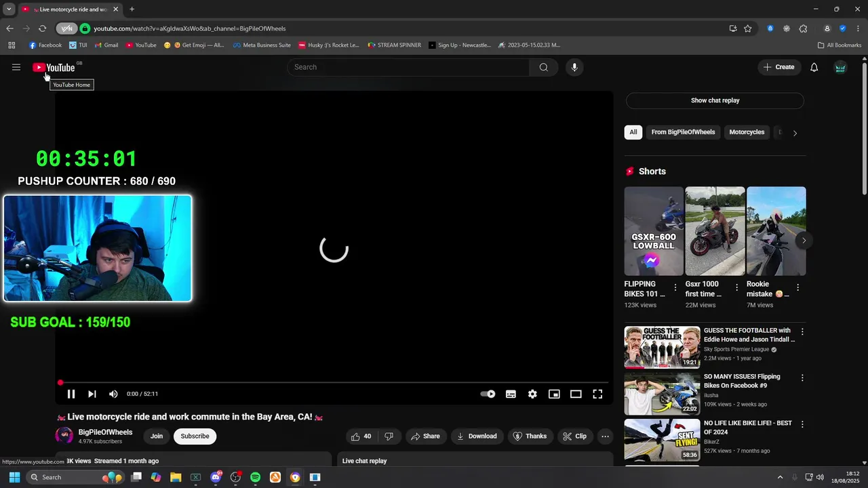Subscribe to BigPileOfWheels
The height and width of the screenshot is (488, 868).
tap(195, 436)
